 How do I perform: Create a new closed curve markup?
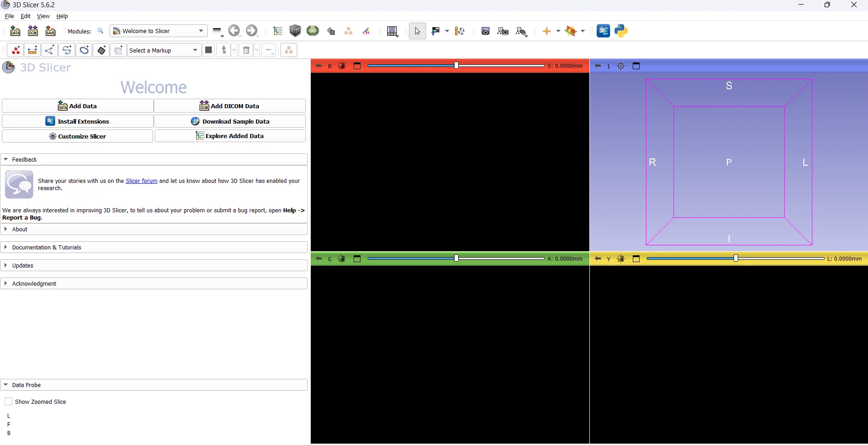tap(84, 50)
